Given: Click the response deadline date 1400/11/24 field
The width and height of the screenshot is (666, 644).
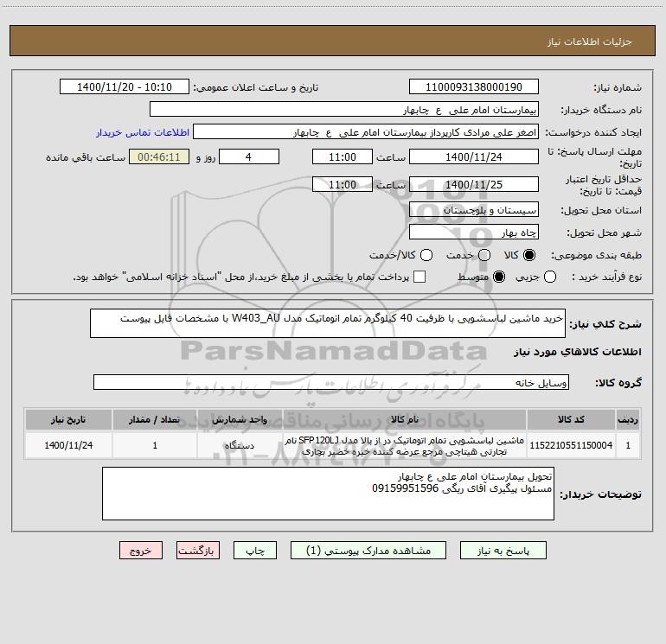Looking at the screenshot, I should coord(474,156).
